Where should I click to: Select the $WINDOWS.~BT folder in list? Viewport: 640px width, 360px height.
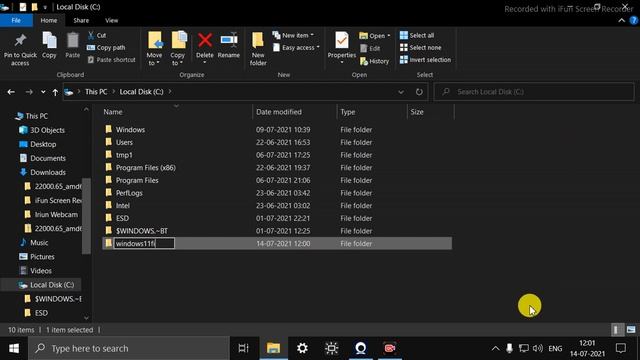pos(142,231)
